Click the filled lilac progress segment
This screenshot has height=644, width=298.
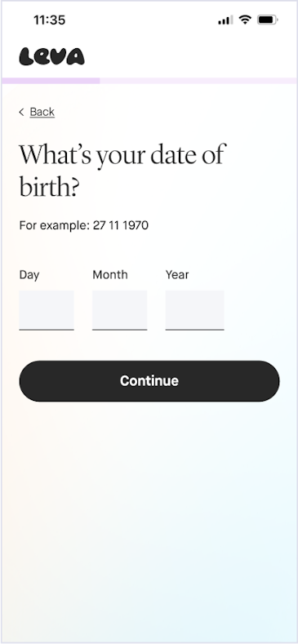(x=51, y=81)
